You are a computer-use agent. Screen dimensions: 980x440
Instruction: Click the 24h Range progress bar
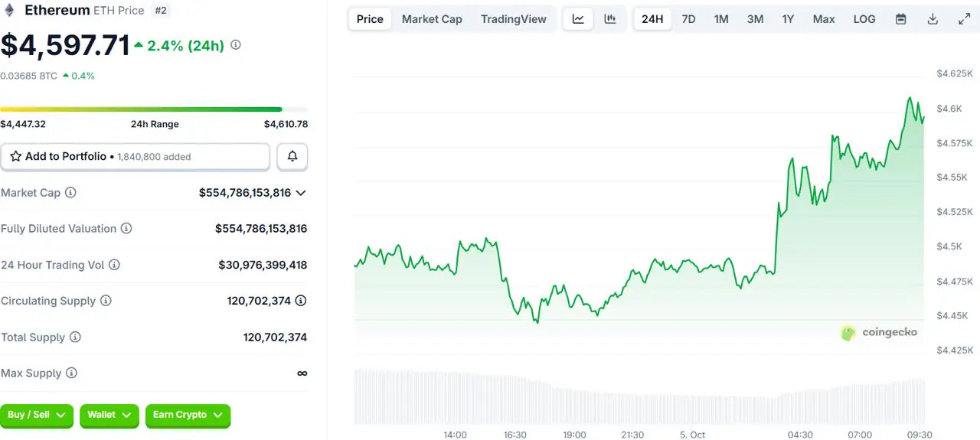pyautogui.click(x=153, y=109)
